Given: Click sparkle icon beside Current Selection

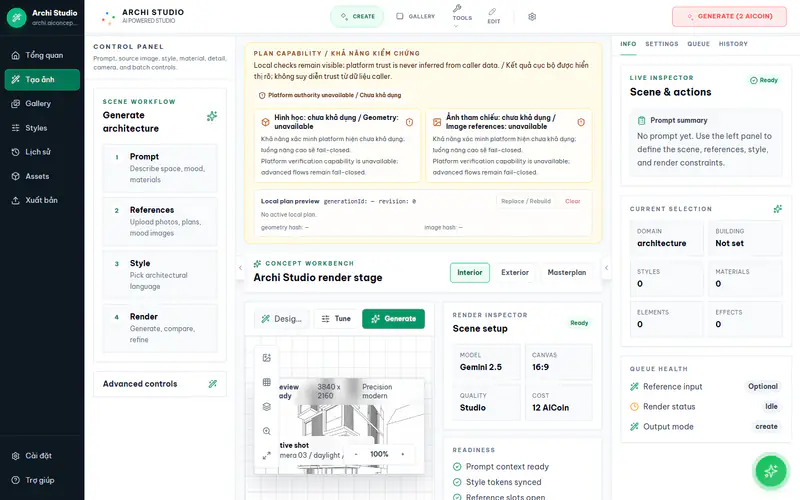Looking at the screenshot, I should click(778, 209).
